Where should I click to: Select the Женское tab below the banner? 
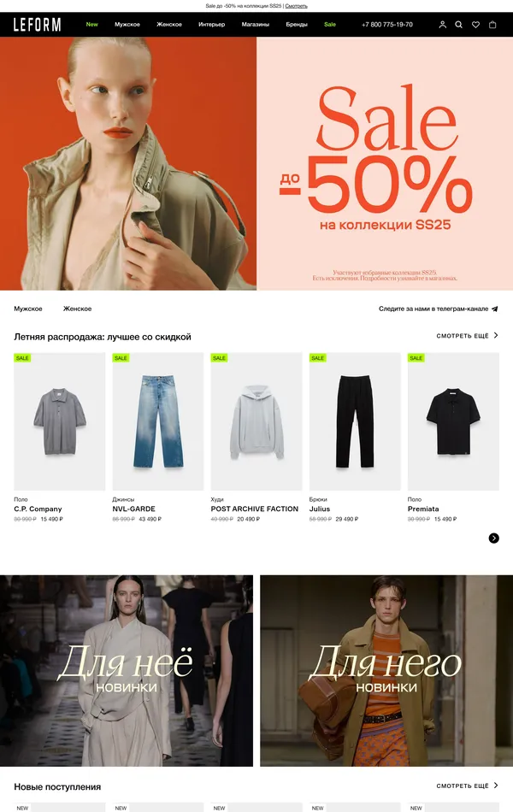77,309
